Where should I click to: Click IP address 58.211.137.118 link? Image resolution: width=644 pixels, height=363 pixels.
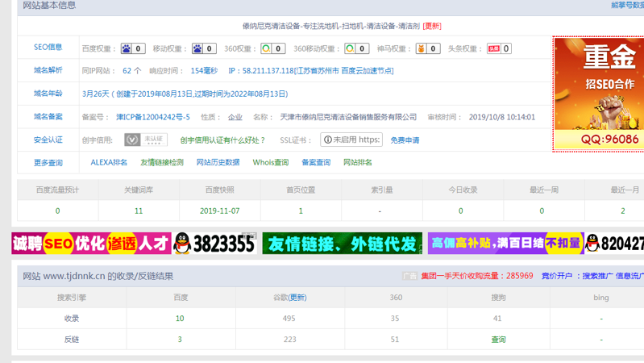pyautogui.click(x=311, y=71)
